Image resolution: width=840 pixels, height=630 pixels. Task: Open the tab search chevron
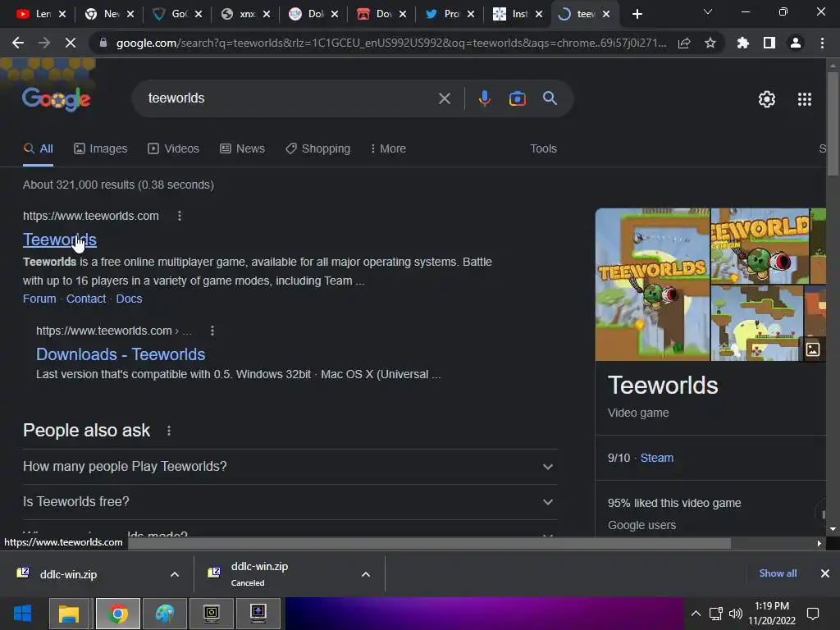708,11
